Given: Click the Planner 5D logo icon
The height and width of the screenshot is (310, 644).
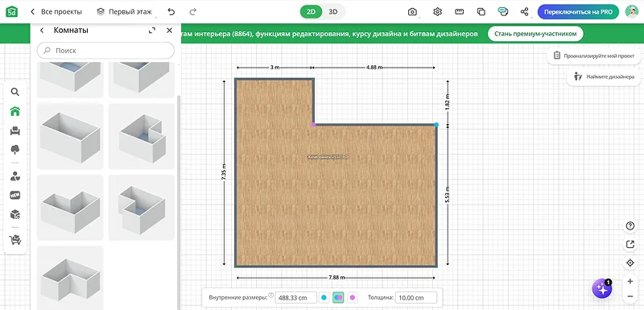Looking at the screenshot, I should coord(12,11).
